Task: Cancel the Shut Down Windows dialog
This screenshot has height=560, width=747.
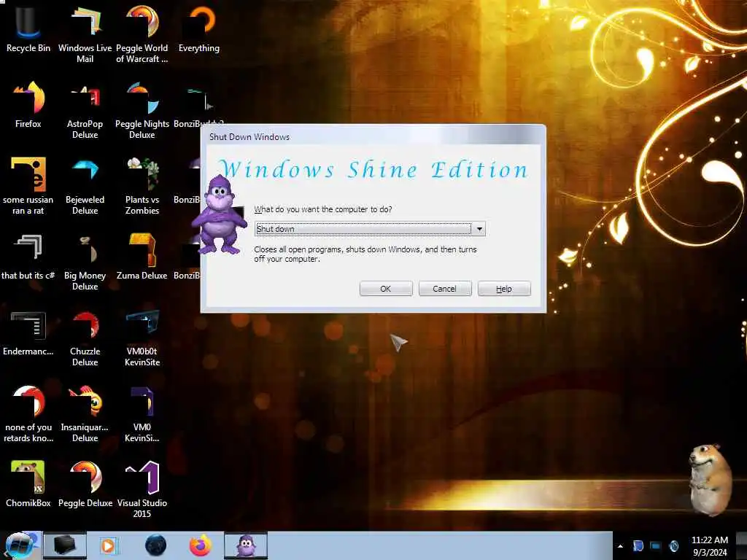Action: point(444,289)
